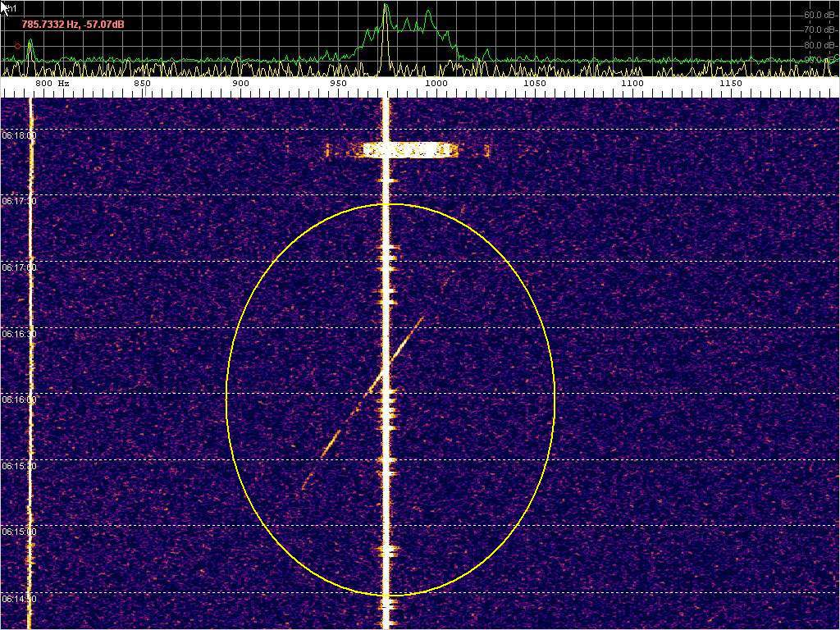Select 900 on the frequency ruler
This screenshot has height=630, width=840.
pos(240,84)
